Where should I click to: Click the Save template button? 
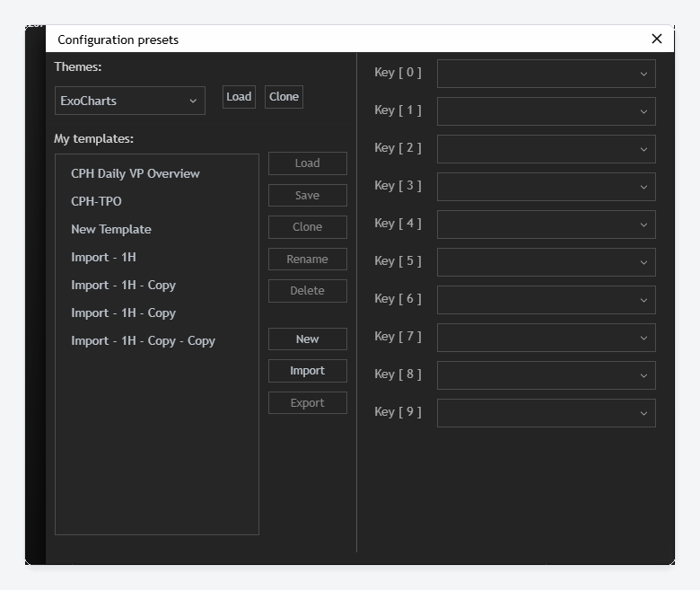tap(308, 196)
